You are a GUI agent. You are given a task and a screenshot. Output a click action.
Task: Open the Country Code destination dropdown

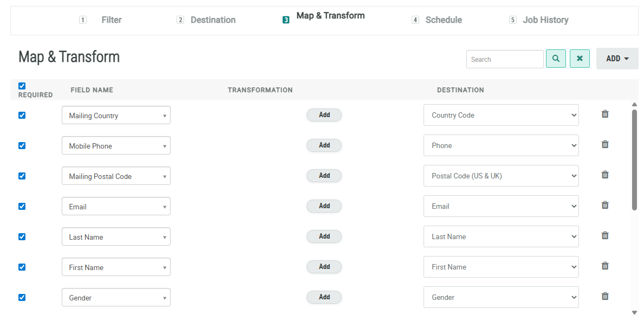point(500,115)
